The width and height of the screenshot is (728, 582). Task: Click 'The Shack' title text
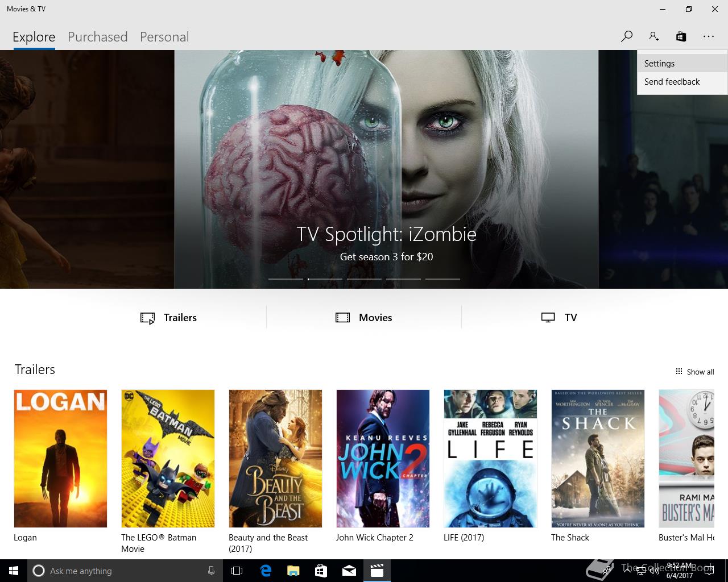pos(570,538)
